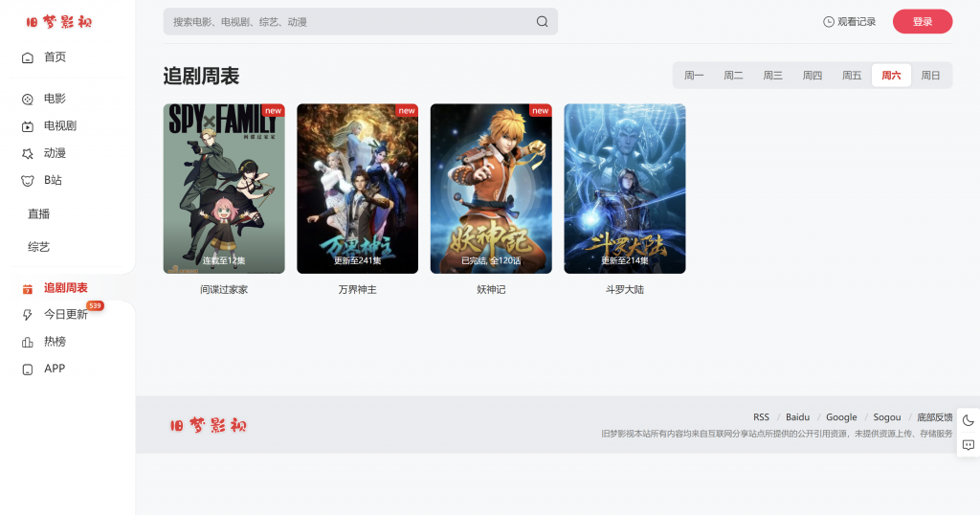Click the search magnifier icon
This screenshot has width=980, height=515.
click(542, 22)
